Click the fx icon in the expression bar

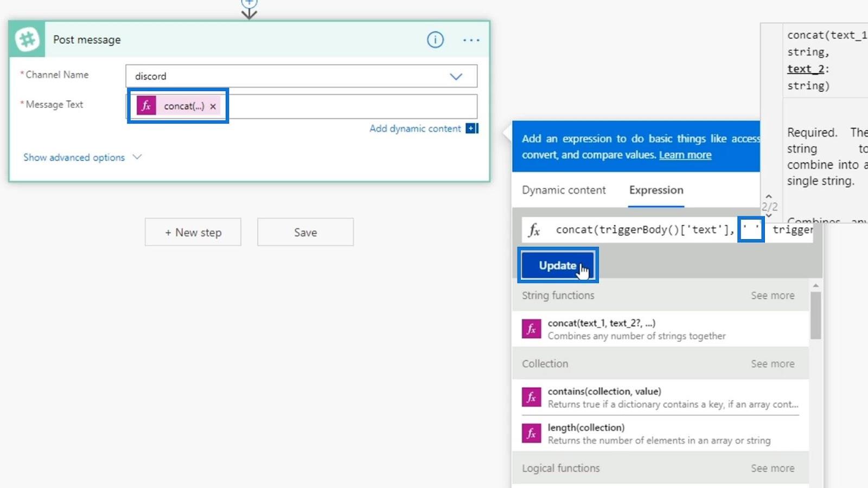[x=534, y=230]
